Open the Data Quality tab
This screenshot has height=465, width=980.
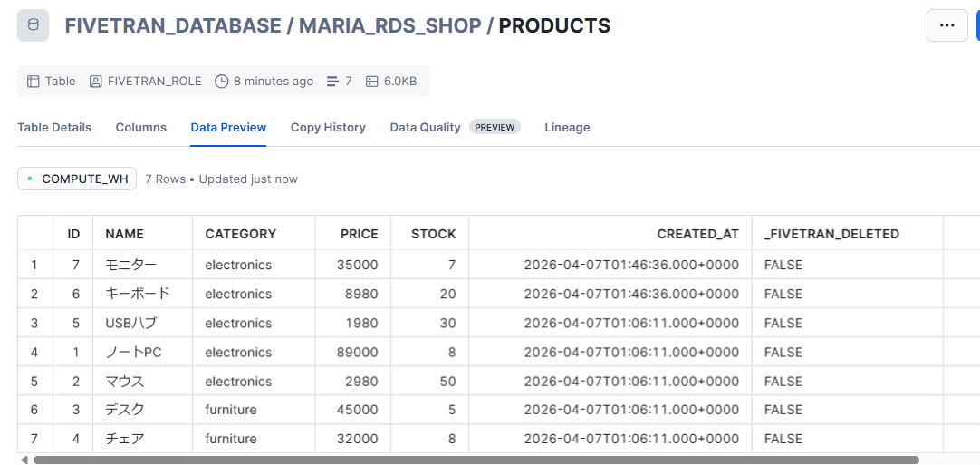tap(425, 128)
